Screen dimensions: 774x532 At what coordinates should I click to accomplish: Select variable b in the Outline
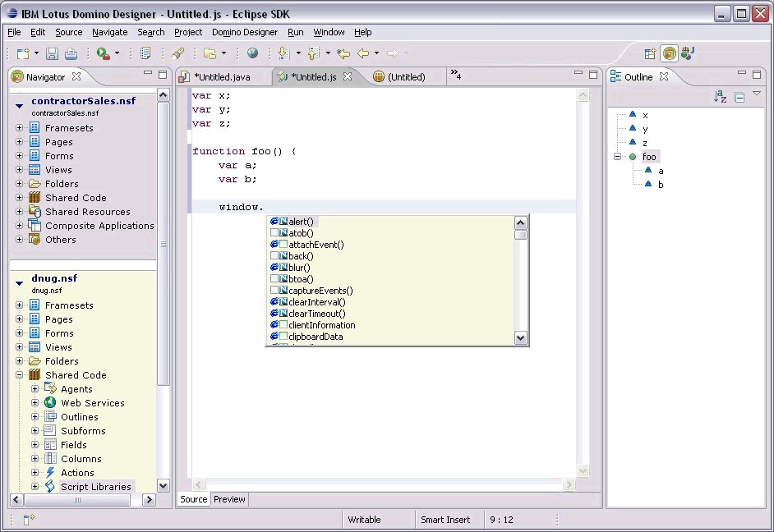[661, 185]
